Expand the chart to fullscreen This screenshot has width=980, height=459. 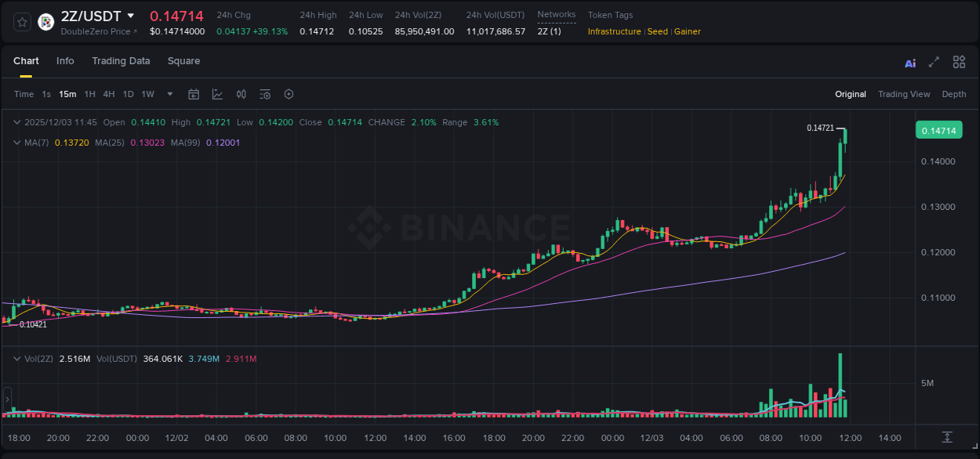pos(934,62)
